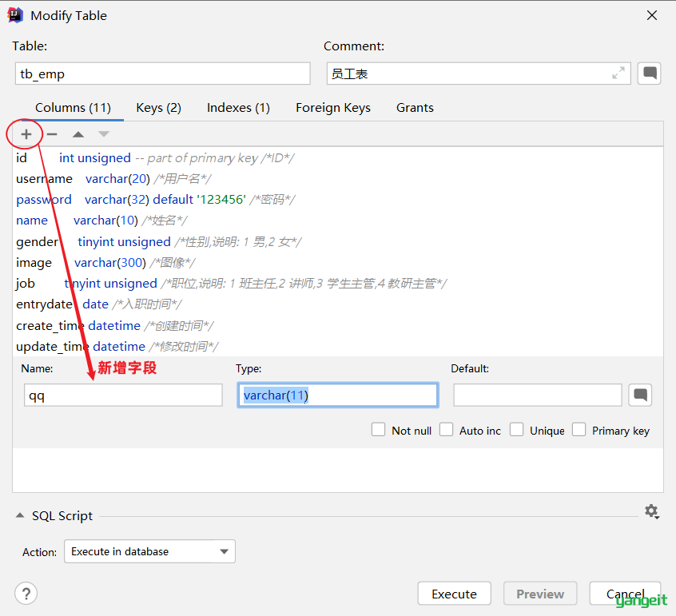This screenshot has height=616, width=676.
Task: Focus the Default value field
Action: [537, 395]
